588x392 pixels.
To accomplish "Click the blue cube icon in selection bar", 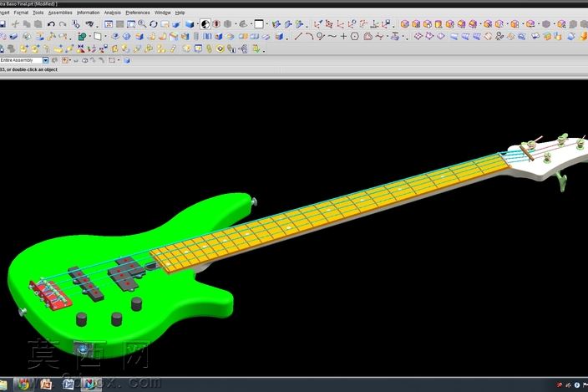I will pos(127,60).
